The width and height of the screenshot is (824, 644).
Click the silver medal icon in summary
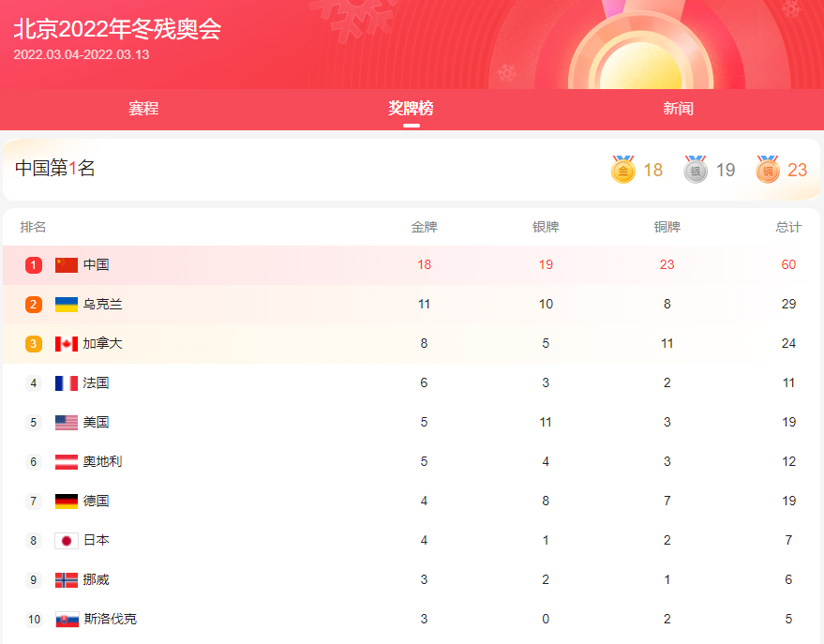coord(696,170)
